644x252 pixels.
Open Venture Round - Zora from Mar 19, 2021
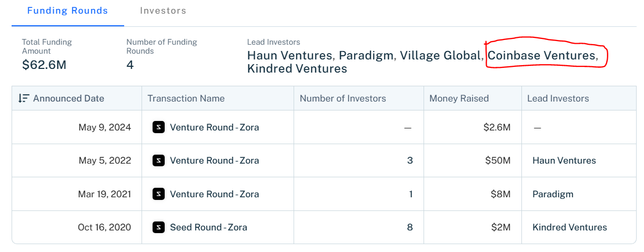[214, 194]
